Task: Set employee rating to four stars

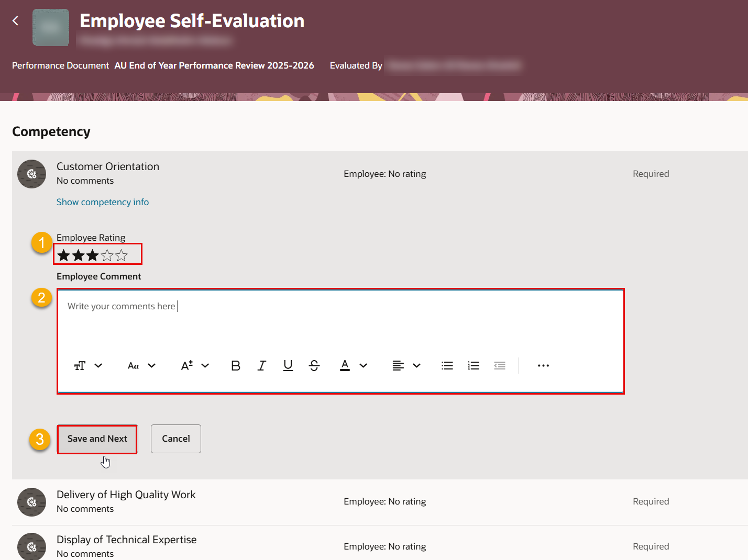Action: [107, 255]
